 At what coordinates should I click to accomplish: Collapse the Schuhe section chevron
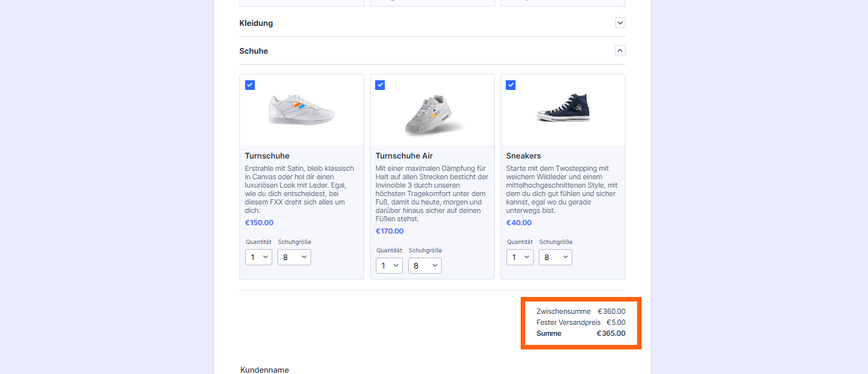coord(620,50)
